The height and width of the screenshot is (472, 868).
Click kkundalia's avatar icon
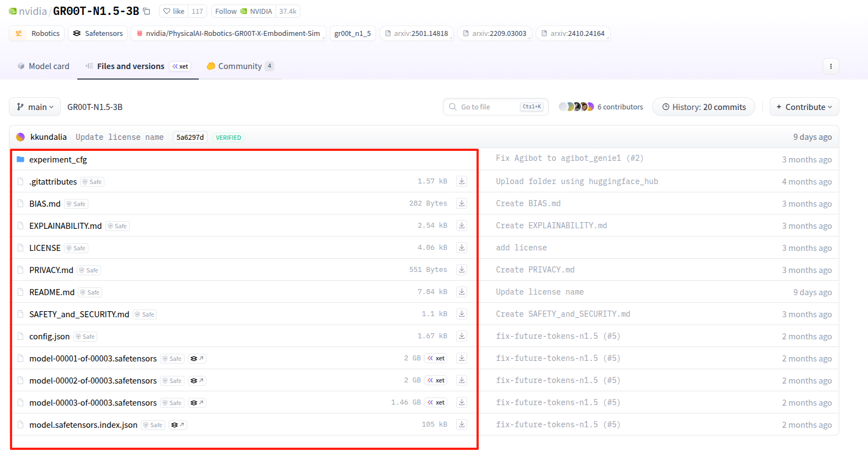20,137
